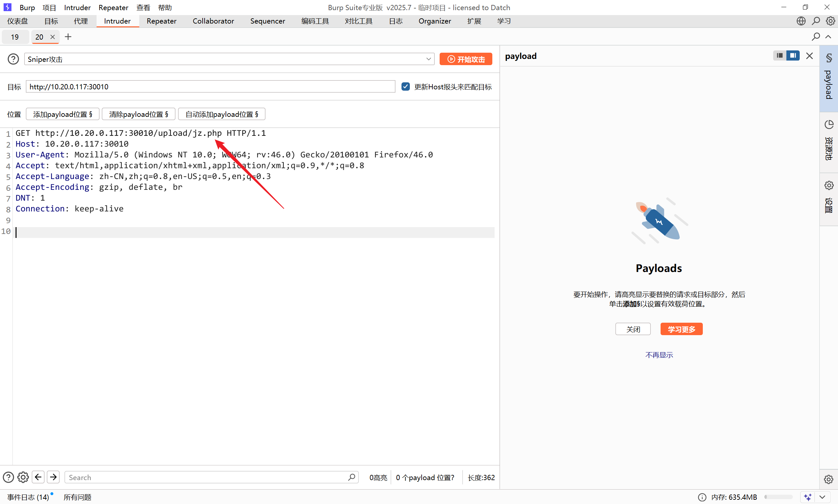Viewport: 838px width, 504px height.
Task: Uncheck the update Host header checkbox
Action: click(x=405, y=87)
